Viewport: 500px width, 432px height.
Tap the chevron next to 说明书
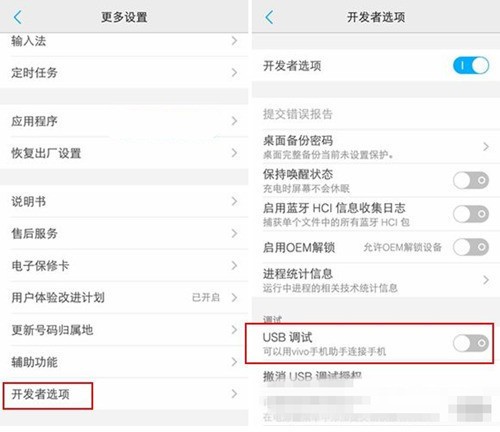[x=235, y=201]
